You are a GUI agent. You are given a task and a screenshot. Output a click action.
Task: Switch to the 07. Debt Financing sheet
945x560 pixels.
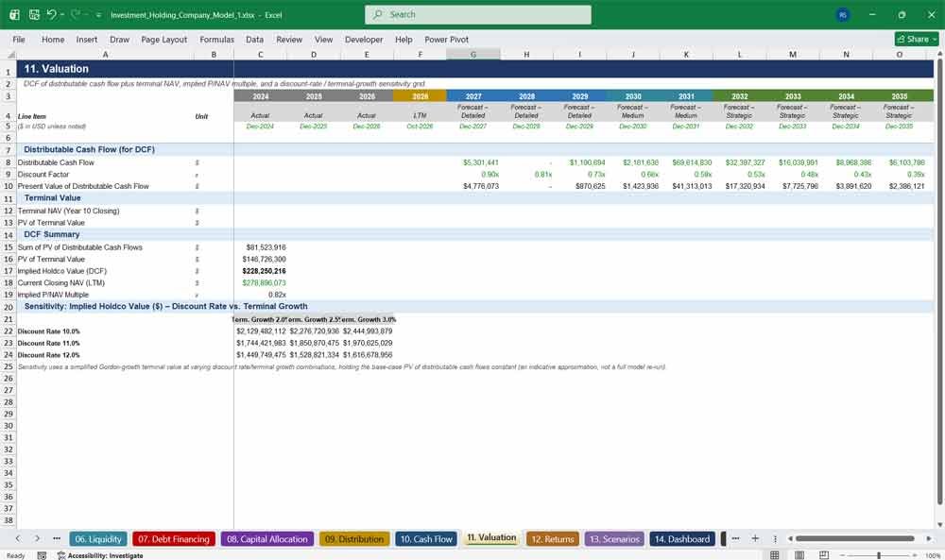(x=174, y=539)
